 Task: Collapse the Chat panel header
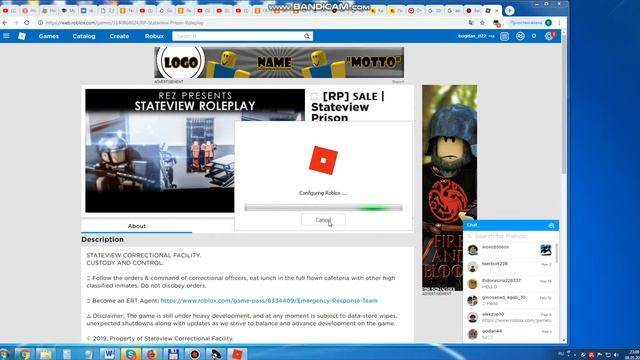click(506, 225)
